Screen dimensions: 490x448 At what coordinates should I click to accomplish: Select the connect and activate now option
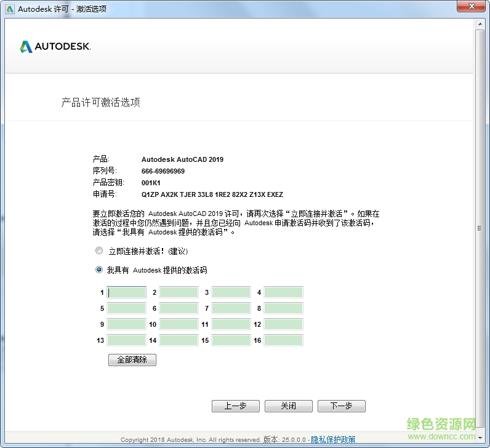click(99, 251)
